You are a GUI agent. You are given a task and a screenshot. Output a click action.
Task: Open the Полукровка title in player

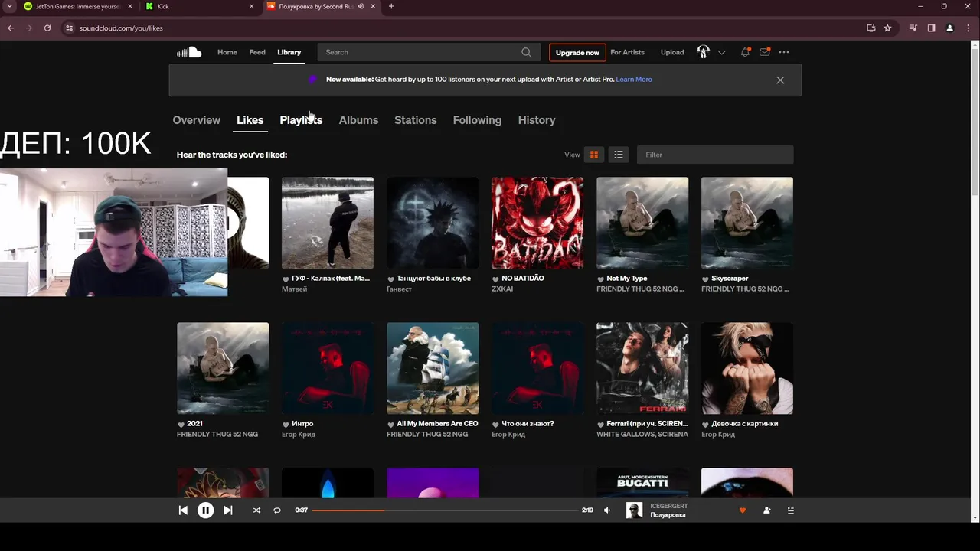click(x=668, y=515)
